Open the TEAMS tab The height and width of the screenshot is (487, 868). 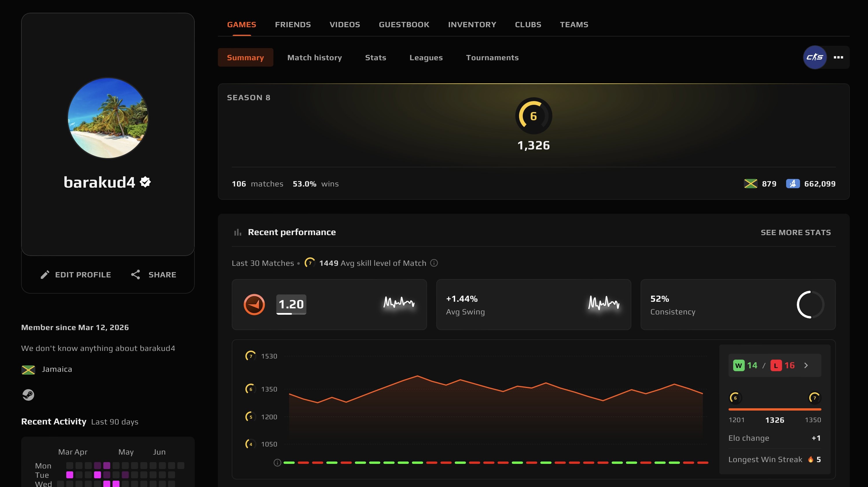pyautogui.click(x=574, y=25)
